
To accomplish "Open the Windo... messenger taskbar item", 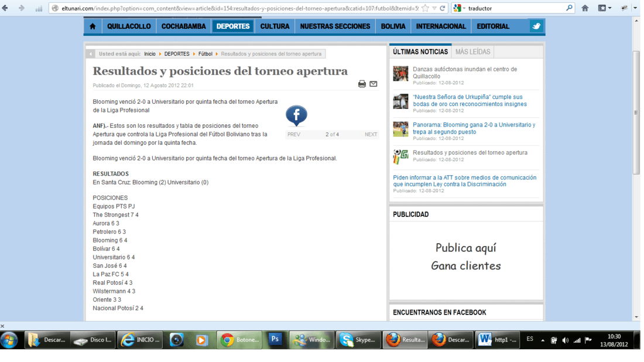I will point(311,340).
